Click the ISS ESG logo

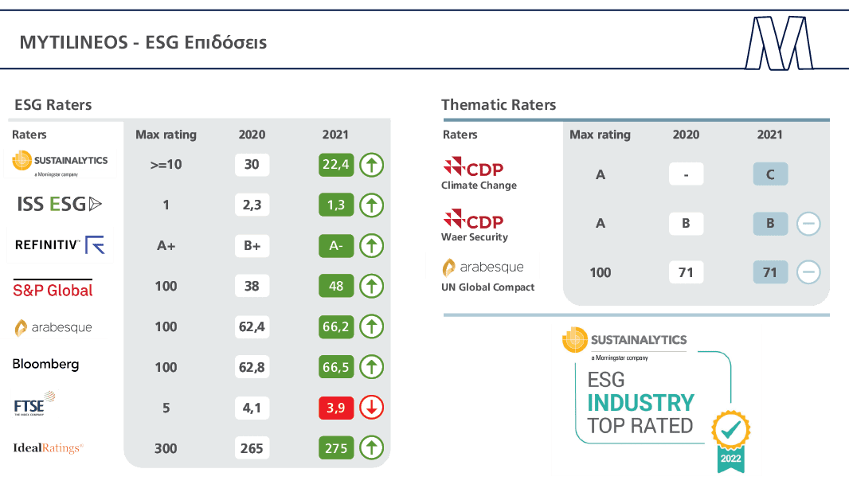coord(60,205)
